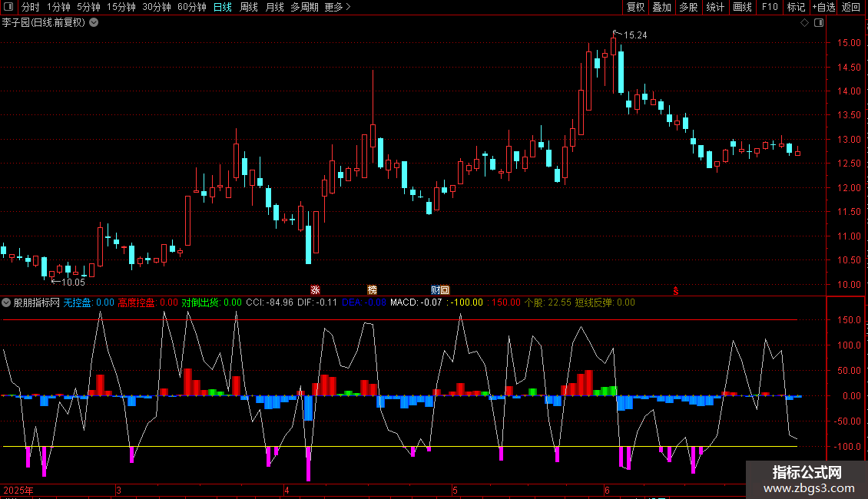Click the red S marker on date axis
Image resolution: width=868 pixels, height=499 pixels.
point(676,291)
